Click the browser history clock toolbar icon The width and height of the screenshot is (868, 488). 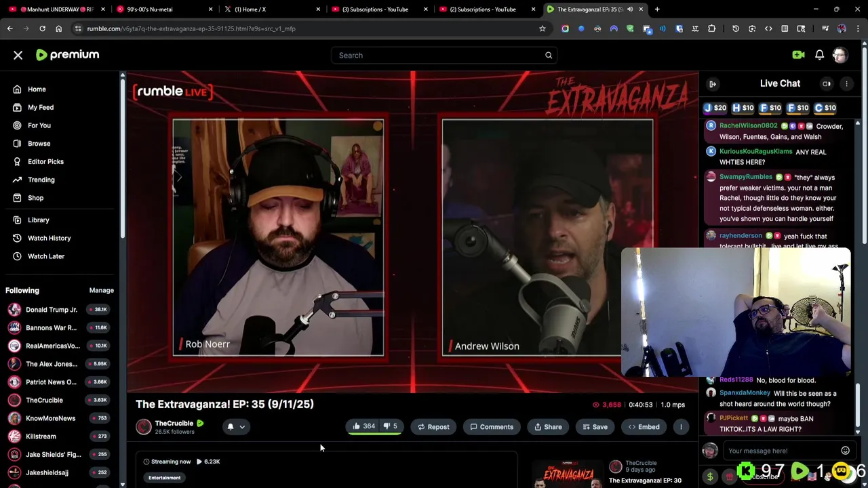(736, 28)
